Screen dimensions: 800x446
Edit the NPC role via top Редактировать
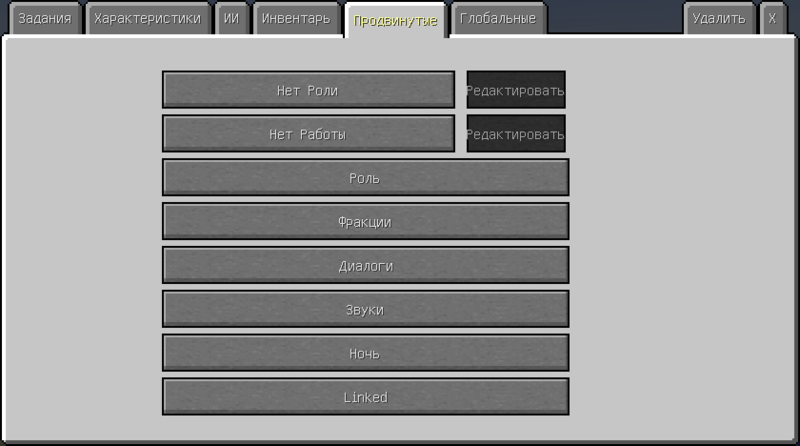click(516, 90)
